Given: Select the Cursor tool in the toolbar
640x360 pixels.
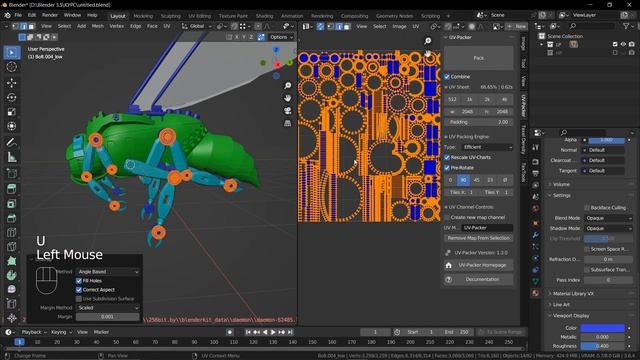Looking at the screenshot, I should point(11,67).
